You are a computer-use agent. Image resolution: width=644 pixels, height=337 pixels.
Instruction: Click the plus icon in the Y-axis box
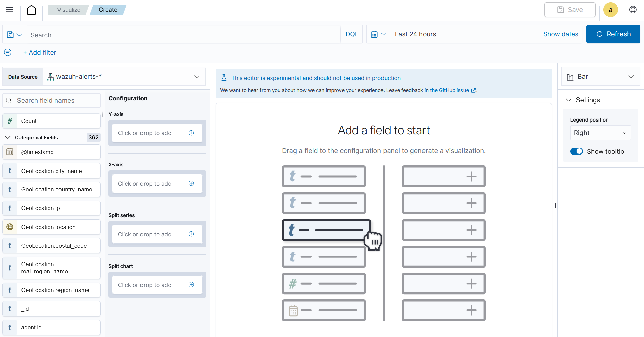coord(191,133)
